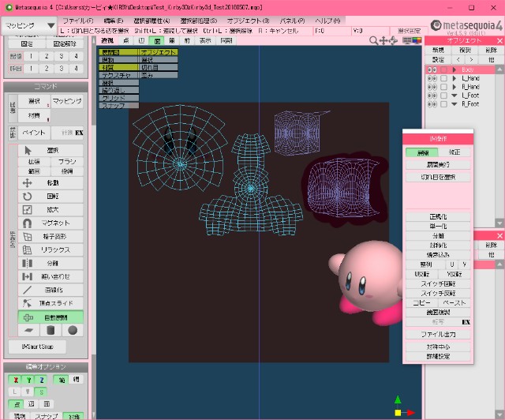Choose the cylinder mapping icon
Screen dimensions: 505x420
[x=50, y=330]
